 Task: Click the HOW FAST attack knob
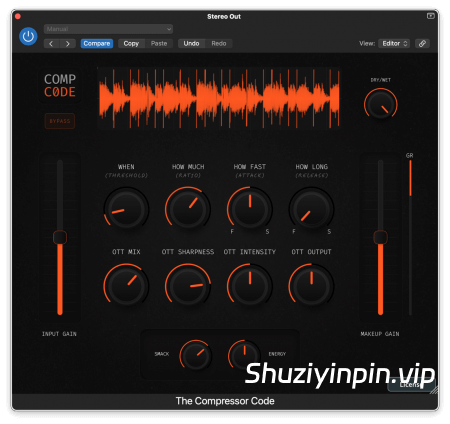pyautogui.click(x=250, y=209)
